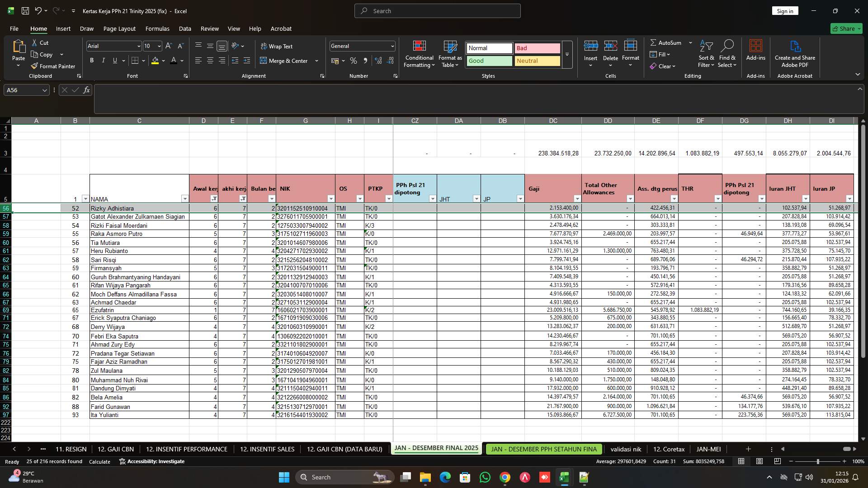
Task: Open the '12. GAJI CBN' sheet tab
Action: click(x=116, y=449)
